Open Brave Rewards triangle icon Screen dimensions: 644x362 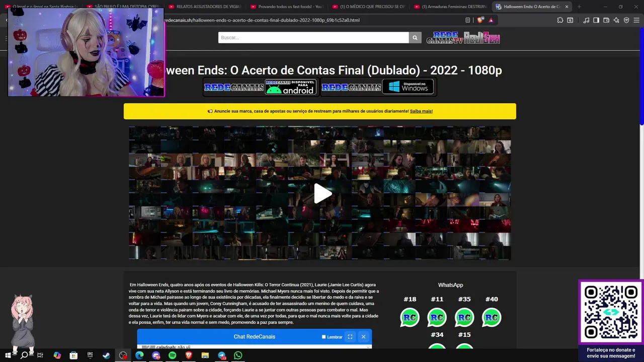coord(491,20)
